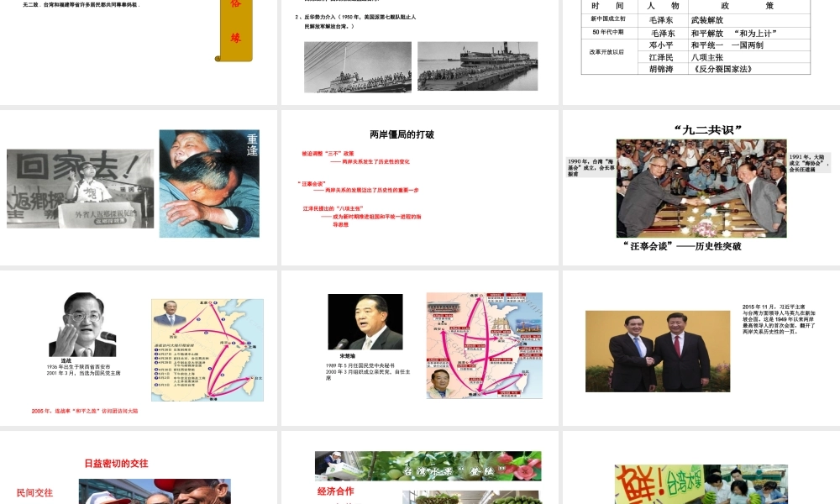Click the 连战 portrait photo
Image resolution: width=840 pixels, height=504 pixels.
pyautogui.click(x=82, y=324)
